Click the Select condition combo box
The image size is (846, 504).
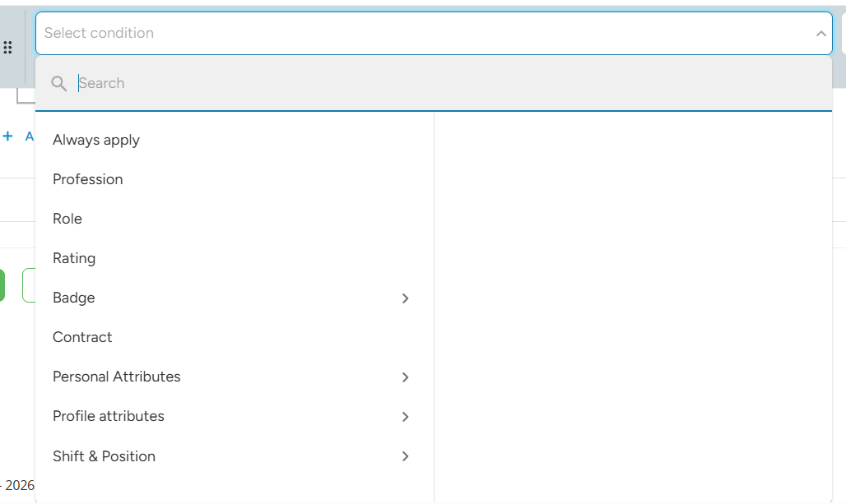click(434, 34)
